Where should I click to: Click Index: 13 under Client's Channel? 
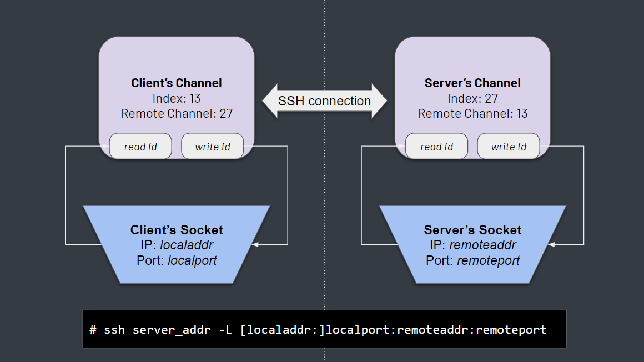pyautogui.click(x=176, y=98)
